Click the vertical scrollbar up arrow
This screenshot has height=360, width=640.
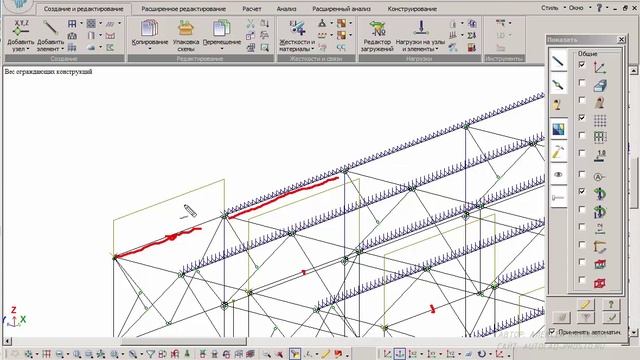pyautogui.click(x=633, y=71)
